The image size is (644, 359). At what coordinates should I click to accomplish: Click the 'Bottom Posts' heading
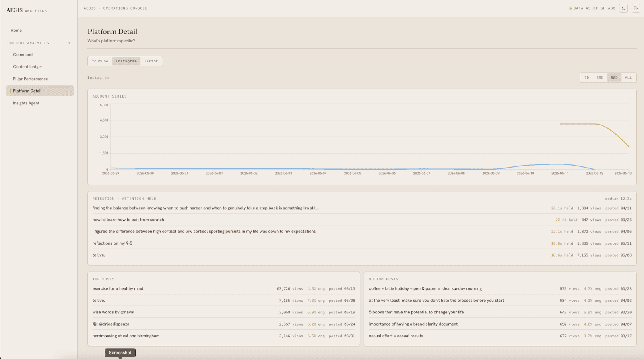click(384, 279)
